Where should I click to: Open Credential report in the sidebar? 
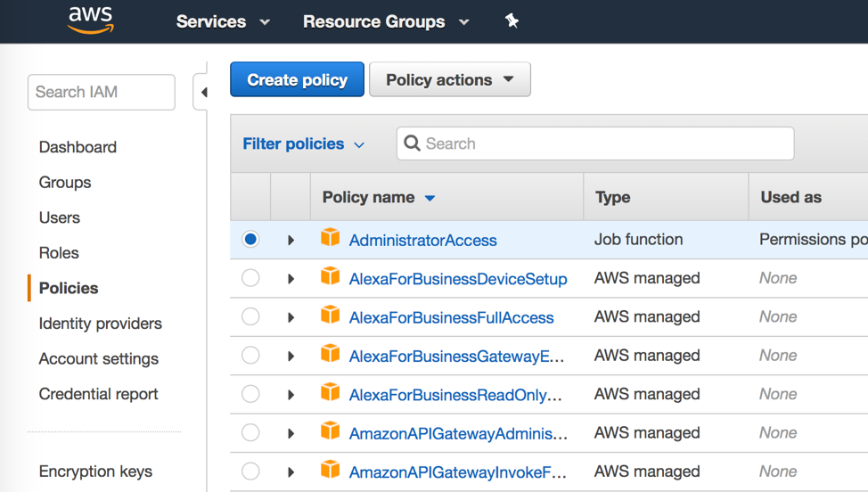[x=98, y=394]
